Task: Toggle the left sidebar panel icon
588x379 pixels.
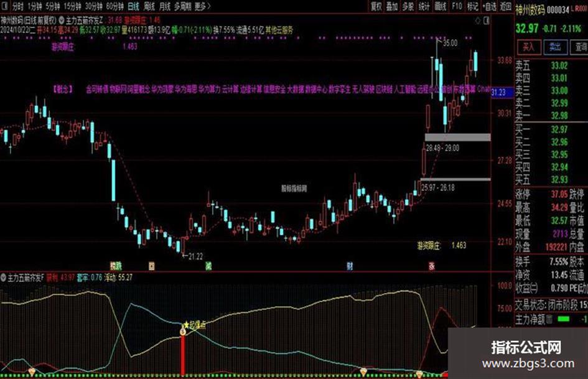Action: tap(4, 6)
